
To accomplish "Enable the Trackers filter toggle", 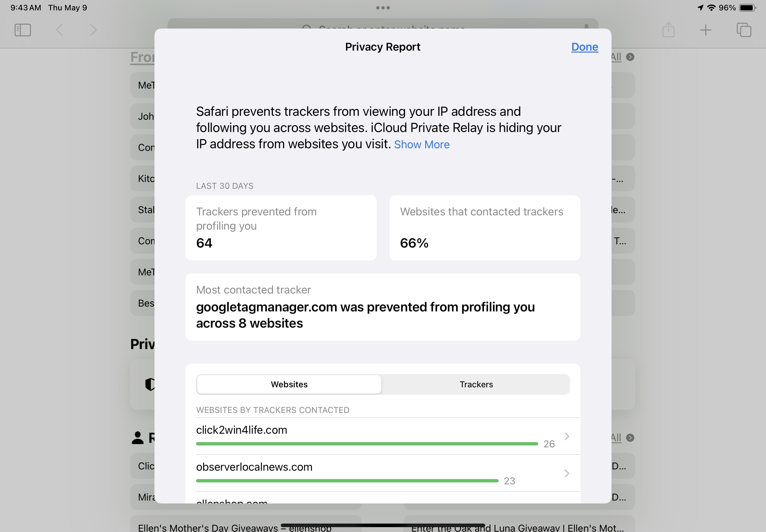I will click(x=477, y=384).
